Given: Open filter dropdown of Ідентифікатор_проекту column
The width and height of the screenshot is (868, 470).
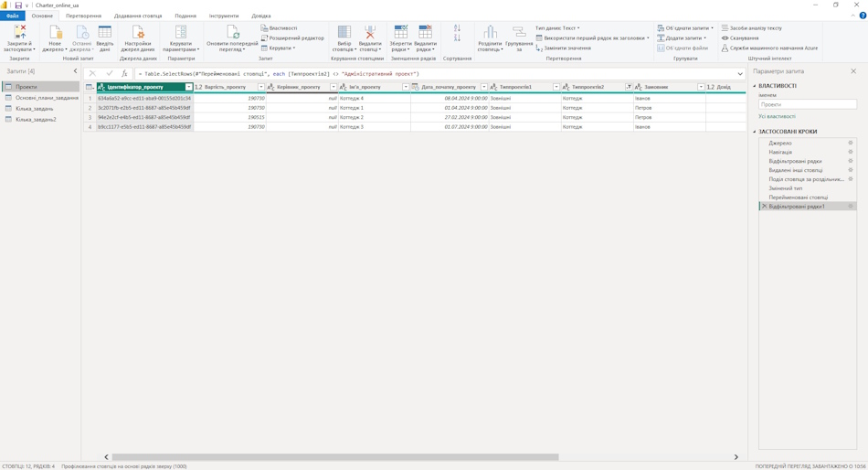Looking at the screenshot, I should (189, 87).
